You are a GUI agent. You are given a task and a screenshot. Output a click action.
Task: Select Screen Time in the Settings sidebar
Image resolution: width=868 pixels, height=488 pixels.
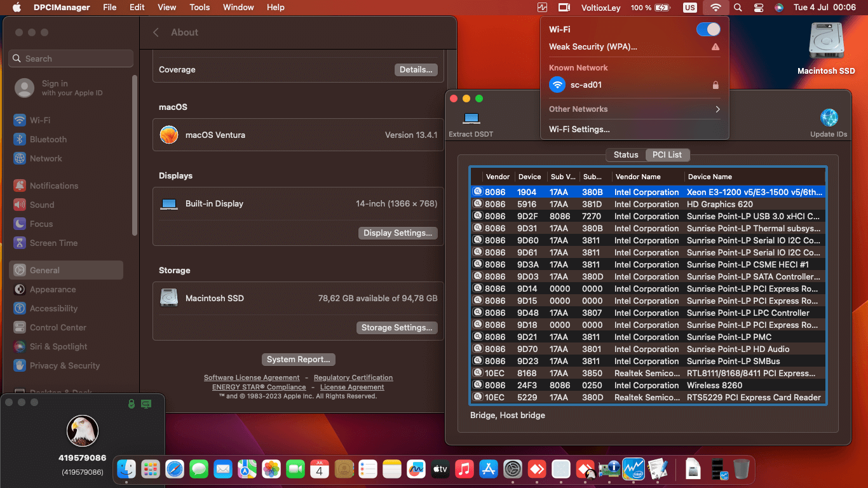(x=66, y=243)
